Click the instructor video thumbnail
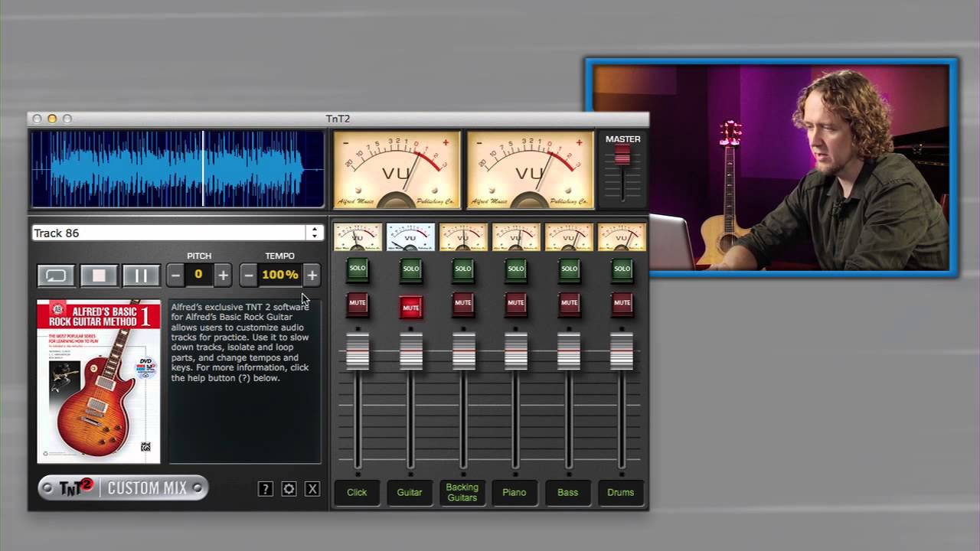980x551 pixels. pos(772,167)
